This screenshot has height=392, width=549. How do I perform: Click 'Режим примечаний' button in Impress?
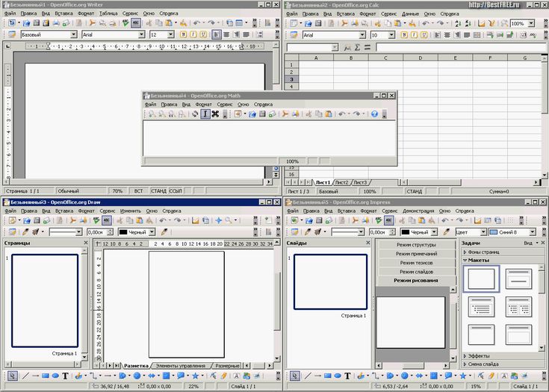click(416, 253)
